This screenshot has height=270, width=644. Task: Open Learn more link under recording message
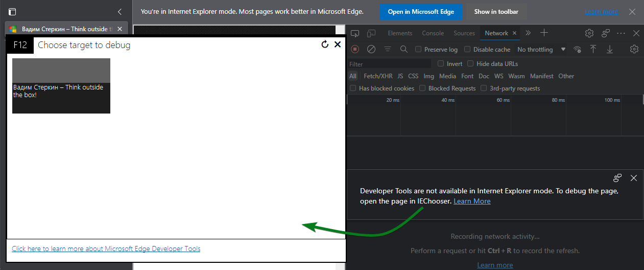click(x=495, y=265)
